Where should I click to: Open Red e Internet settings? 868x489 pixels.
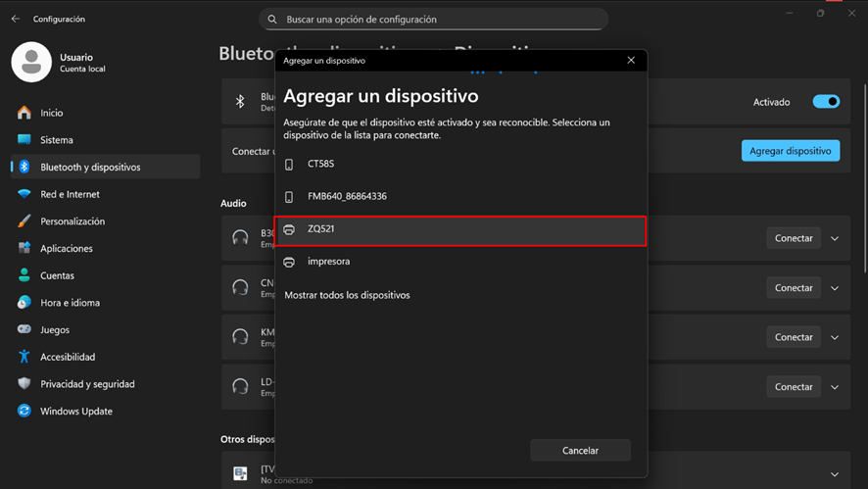70,194
